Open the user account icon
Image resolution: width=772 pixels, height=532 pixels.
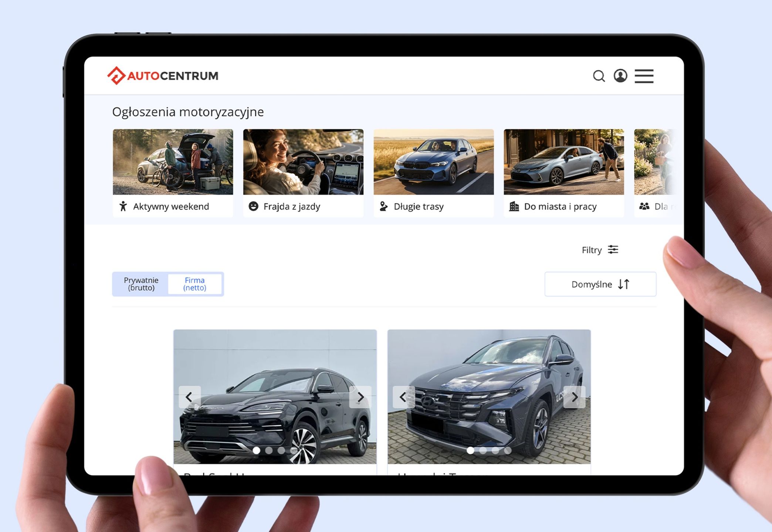(620, 76)
